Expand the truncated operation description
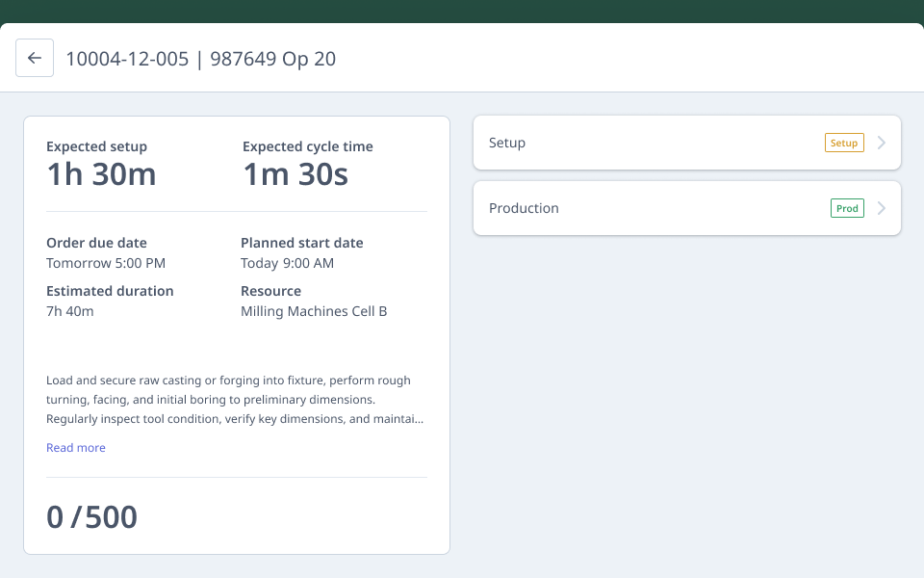 76,447
